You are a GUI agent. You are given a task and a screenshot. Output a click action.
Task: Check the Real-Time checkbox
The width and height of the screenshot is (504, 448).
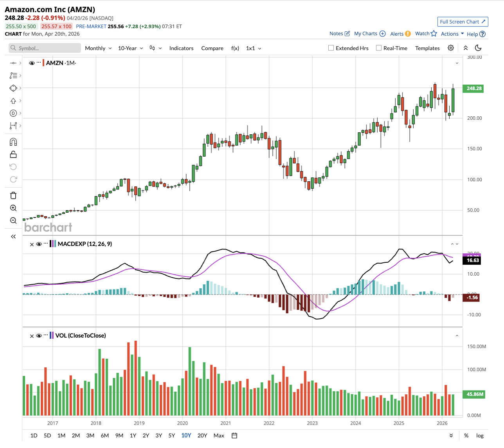tap(379, 48)
